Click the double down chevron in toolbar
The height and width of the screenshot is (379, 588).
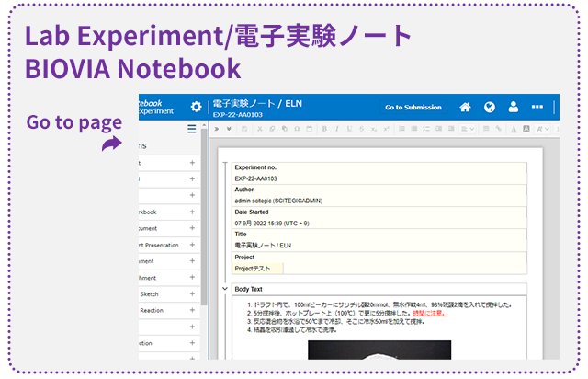pos(229,129)
